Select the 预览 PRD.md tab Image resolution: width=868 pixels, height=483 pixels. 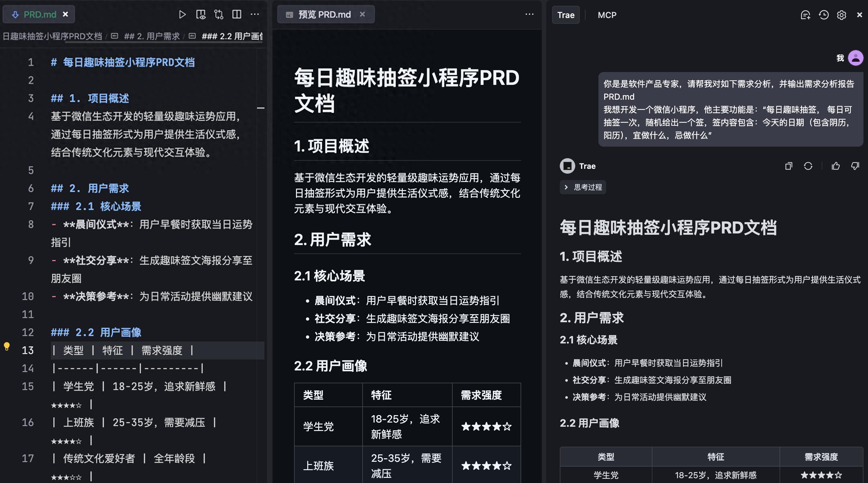[323, 14]
